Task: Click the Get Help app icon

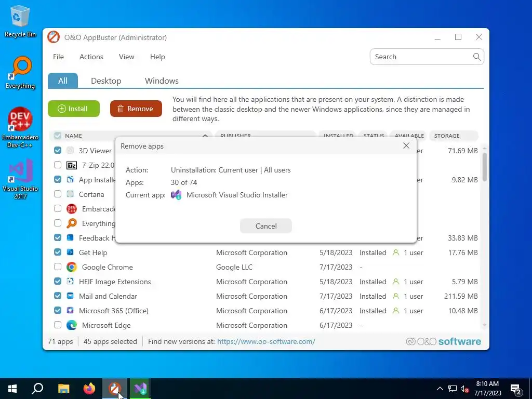Action: pos(70,252)
